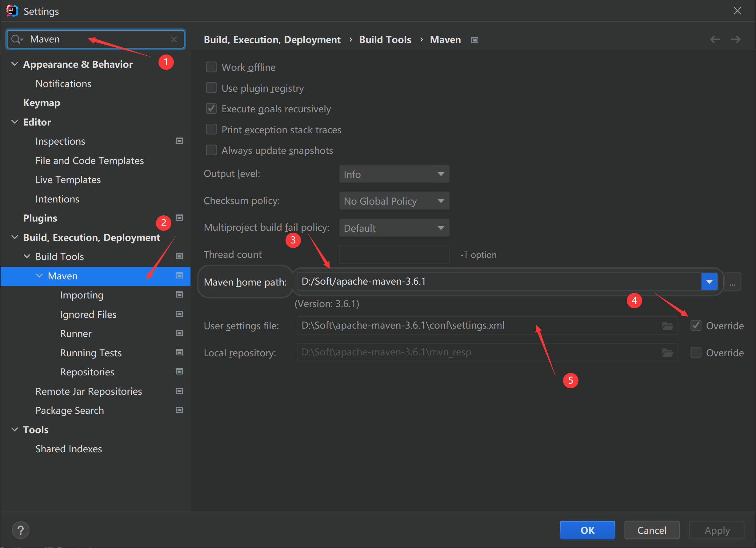Click the back navigation arrow
Screen dimensions: 756x548
715,40
